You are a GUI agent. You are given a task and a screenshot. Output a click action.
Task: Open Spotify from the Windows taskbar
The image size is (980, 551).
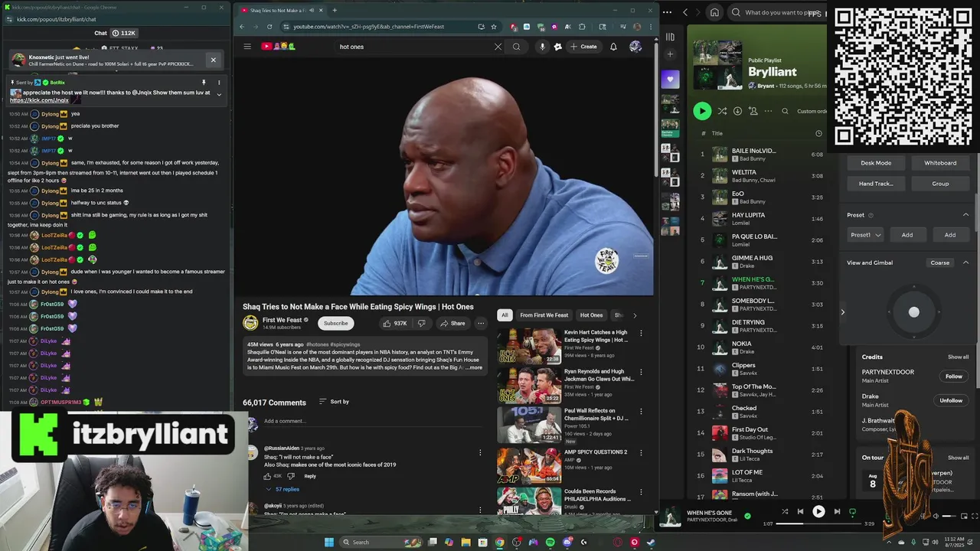click(550, 543)
